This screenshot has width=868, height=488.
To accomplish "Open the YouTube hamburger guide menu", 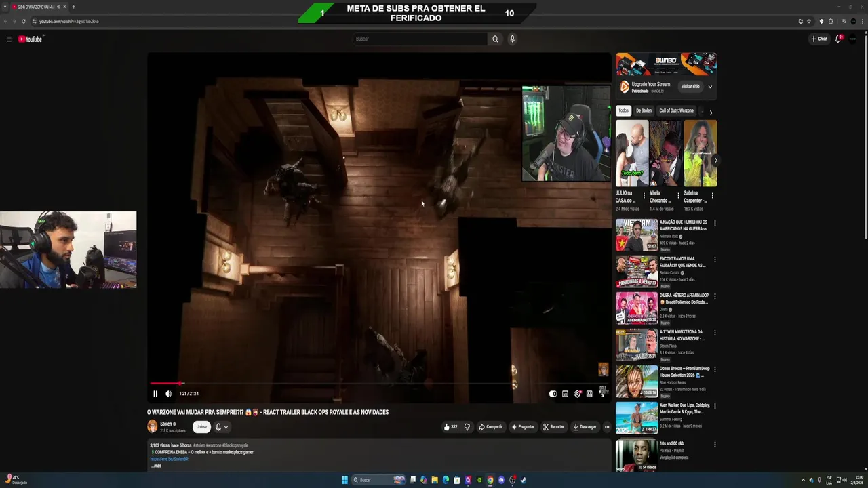I will (x=9, y=39).
